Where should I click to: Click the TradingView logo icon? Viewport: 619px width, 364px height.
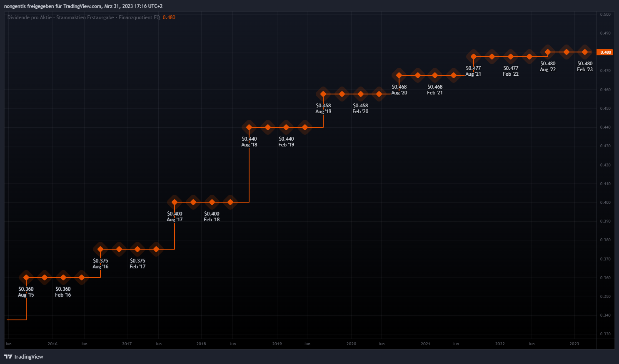(8, 357)
